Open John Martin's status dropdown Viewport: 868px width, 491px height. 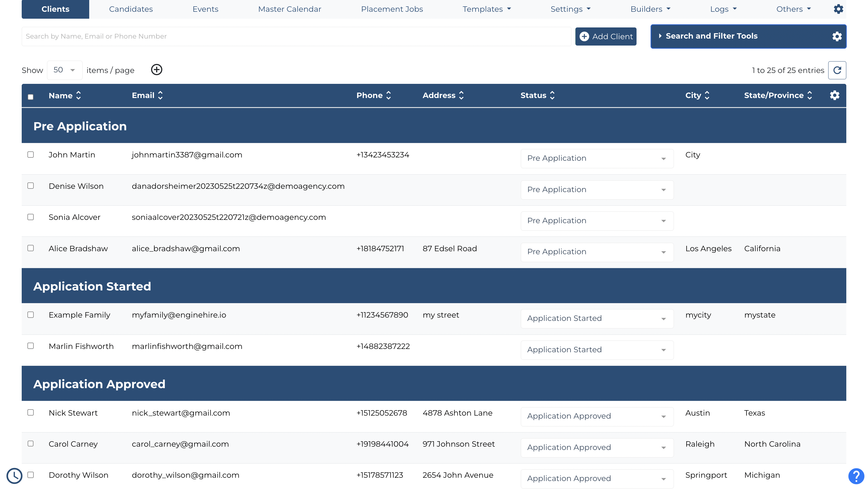[597, 159]
